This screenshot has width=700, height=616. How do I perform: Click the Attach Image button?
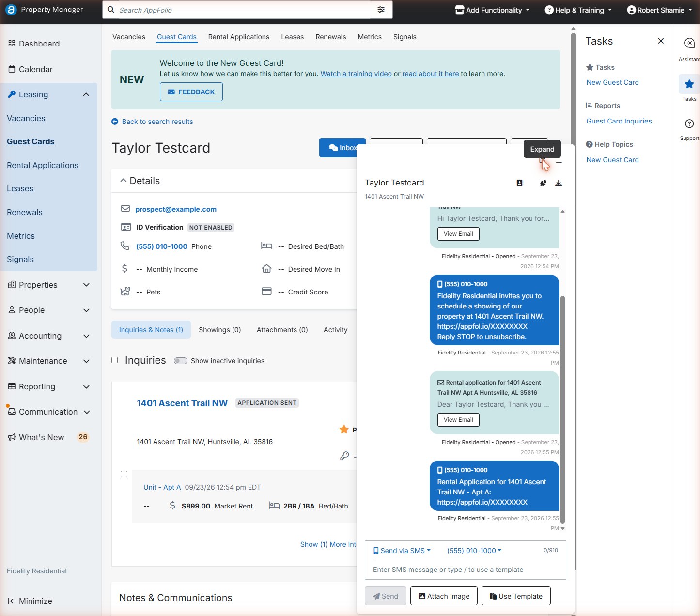pos(444,596)
